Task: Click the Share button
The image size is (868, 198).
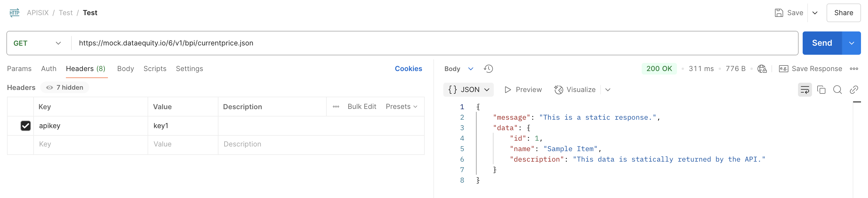Action: pos(843,13)
